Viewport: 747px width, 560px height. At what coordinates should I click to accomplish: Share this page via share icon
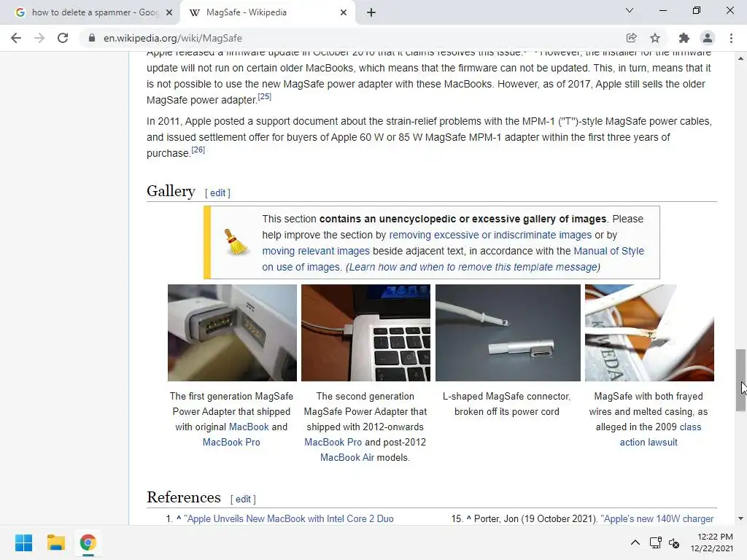tap(631, 38)
